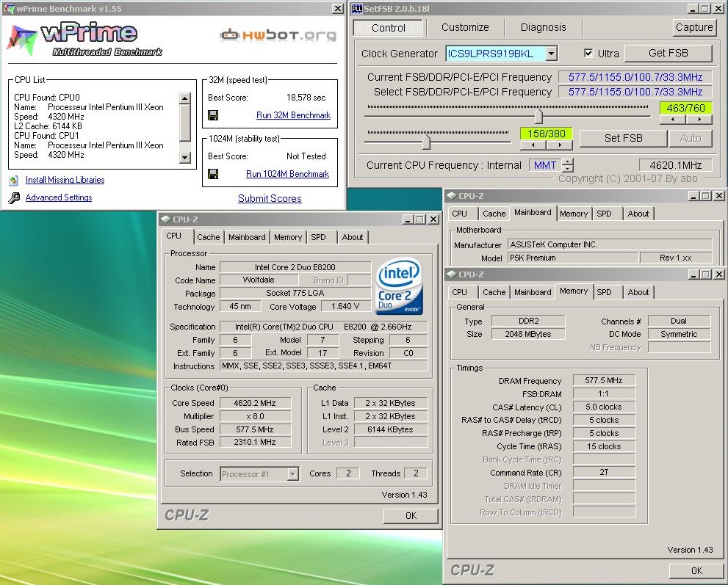Open the Cache tab in main CPU-Z

(208, 237)
